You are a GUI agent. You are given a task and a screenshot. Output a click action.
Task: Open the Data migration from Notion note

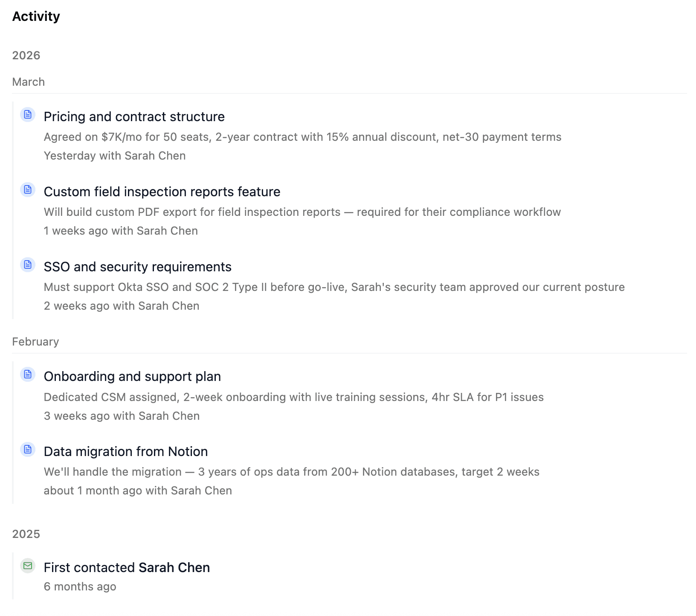pyautogui.click(x=126, y=451)
